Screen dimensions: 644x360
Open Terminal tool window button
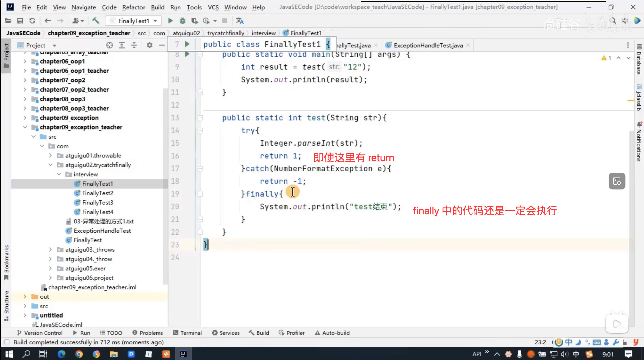pos(187,333)
